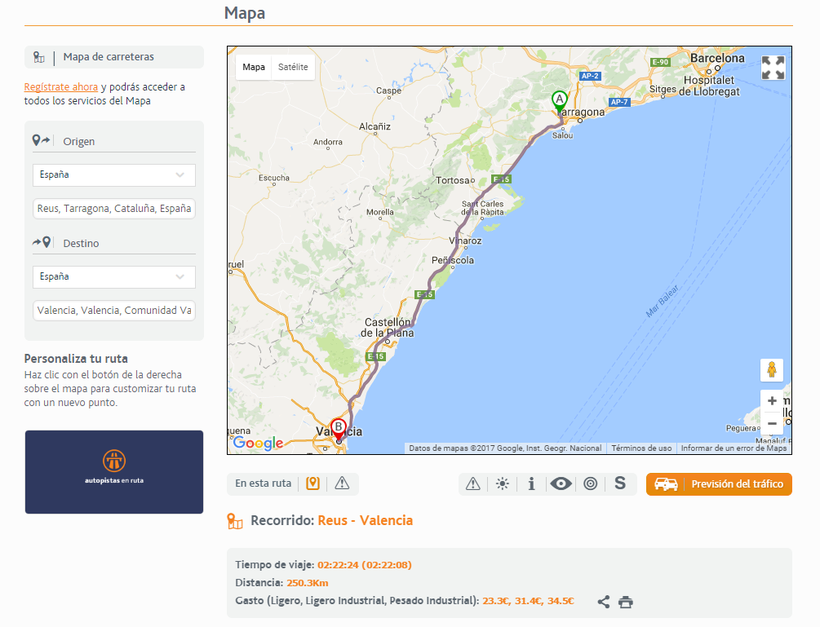Click the share route icon

pos(603,602)
